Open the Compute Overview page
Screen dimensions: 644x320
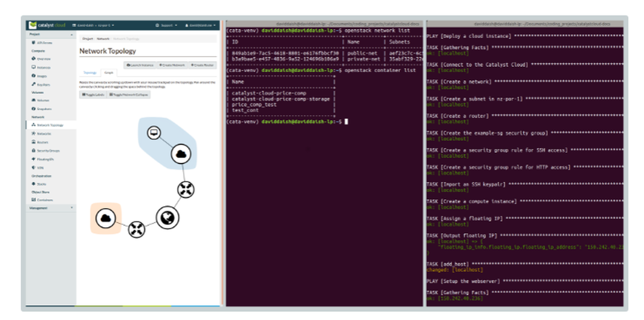click(x=41, y=59)
